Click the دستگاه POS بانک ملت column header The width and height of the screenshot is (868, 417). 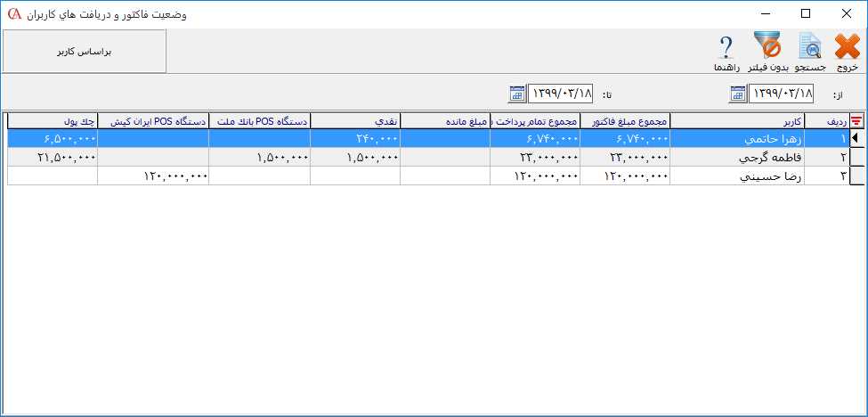coord(259,121)
